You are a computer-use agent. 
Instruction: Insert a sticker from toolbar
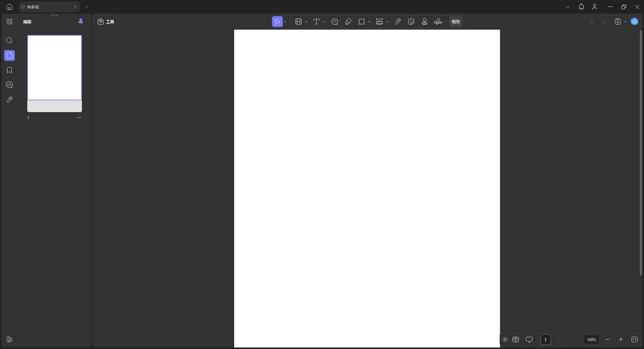click(x=411, y=22)
